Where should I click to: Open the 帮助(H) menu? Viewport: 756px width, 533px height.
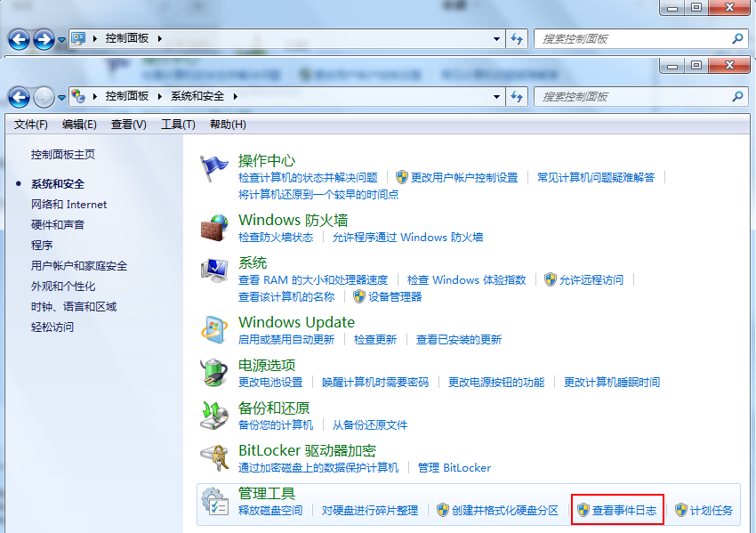228,125
